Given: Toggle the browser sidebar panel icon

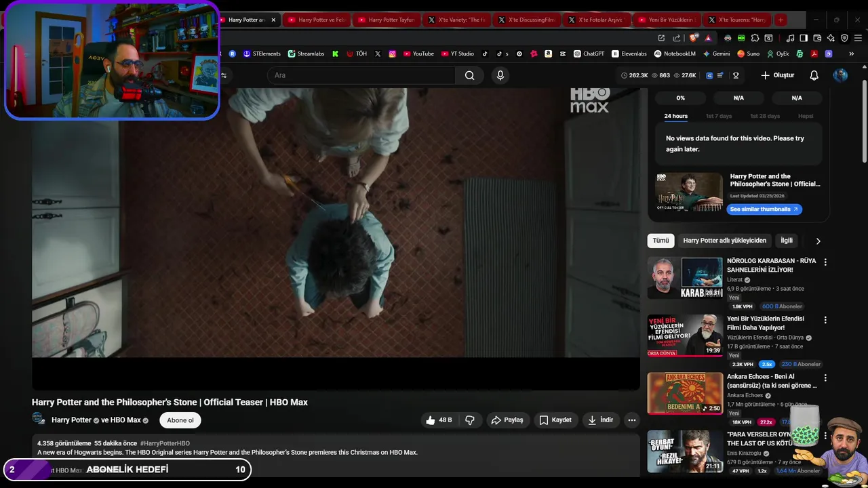Looking at the screenshot, I should [804, 38].
